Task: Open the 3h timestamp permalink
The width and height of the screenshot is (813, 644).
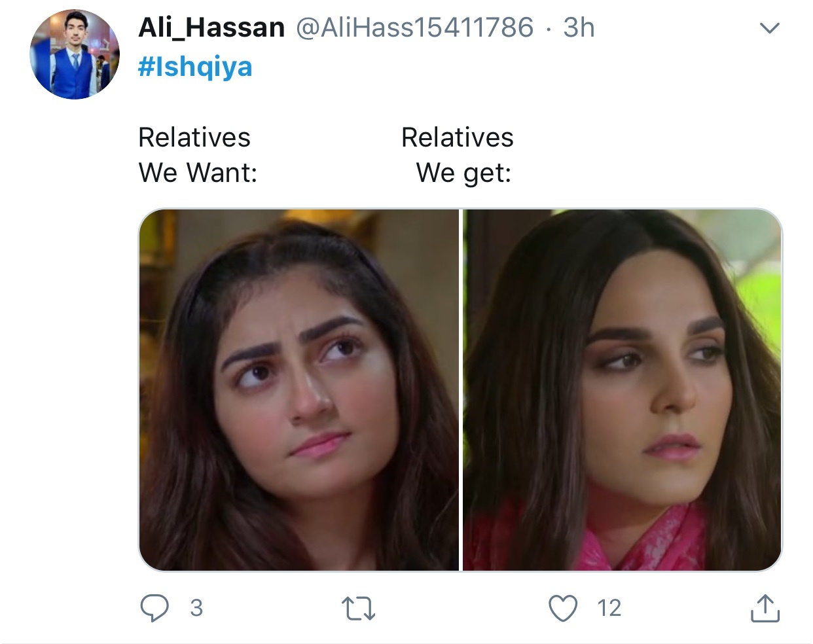Action: click(579, 27)
